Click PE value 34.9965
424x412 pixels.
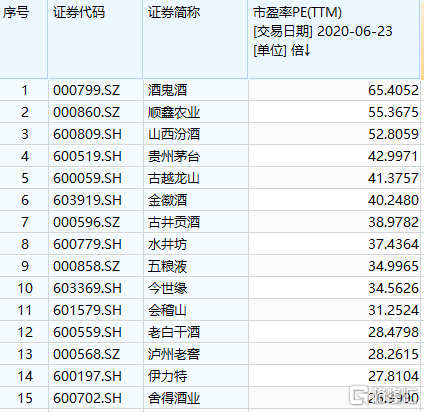(x=393, y=266)
